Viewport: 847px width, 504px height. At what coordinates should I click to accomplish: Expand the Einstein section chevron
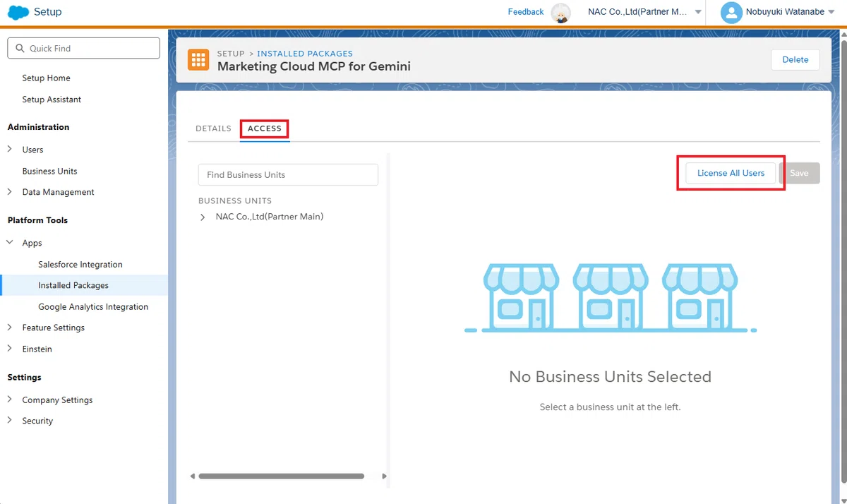point(10,349)
